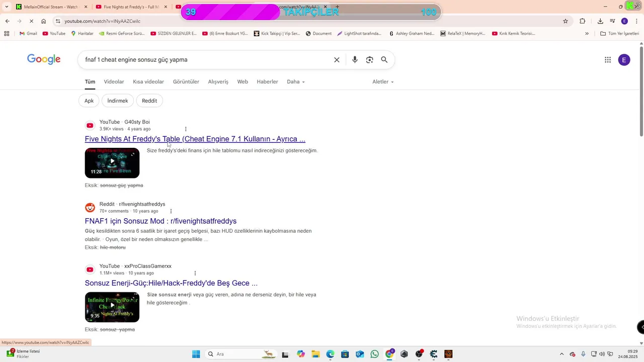Open Chrome downloads

[600, 21]
